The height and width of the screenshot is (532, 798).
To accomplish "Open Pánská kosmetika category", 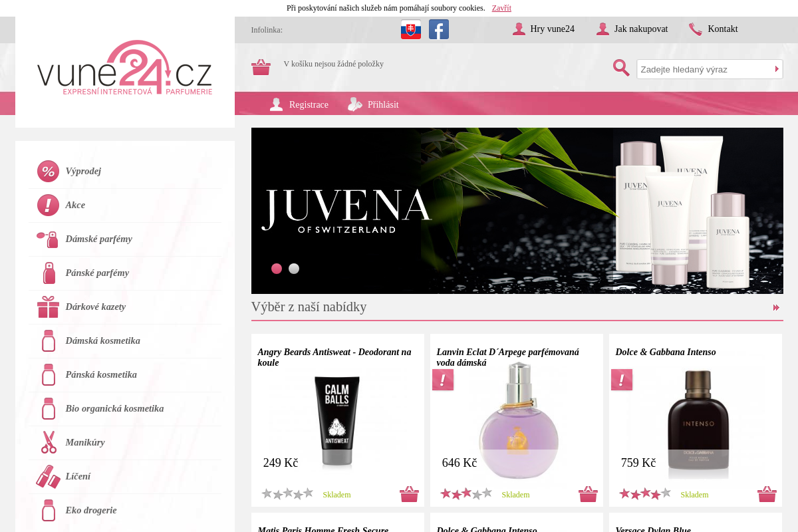I will tap(101, 374).
